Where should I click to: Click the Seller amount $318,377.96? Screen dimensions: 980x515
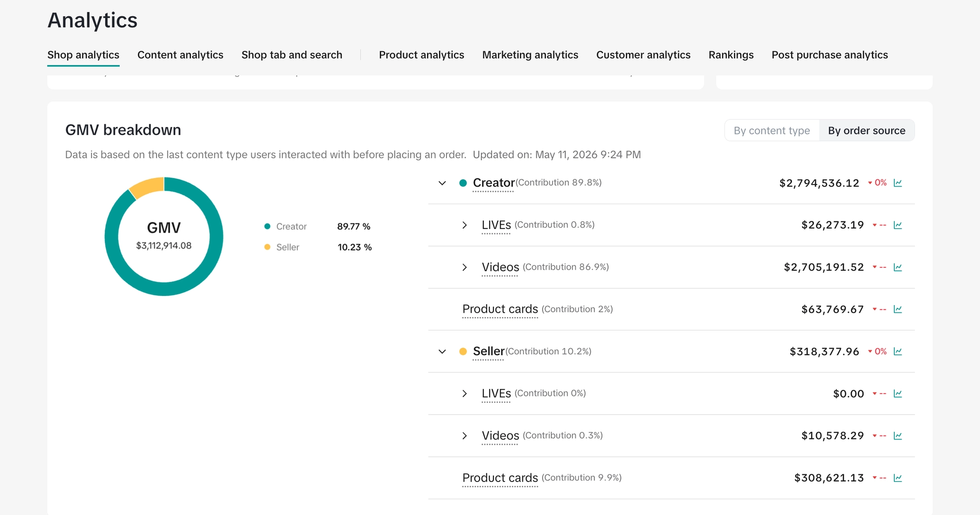pos(824,351)
